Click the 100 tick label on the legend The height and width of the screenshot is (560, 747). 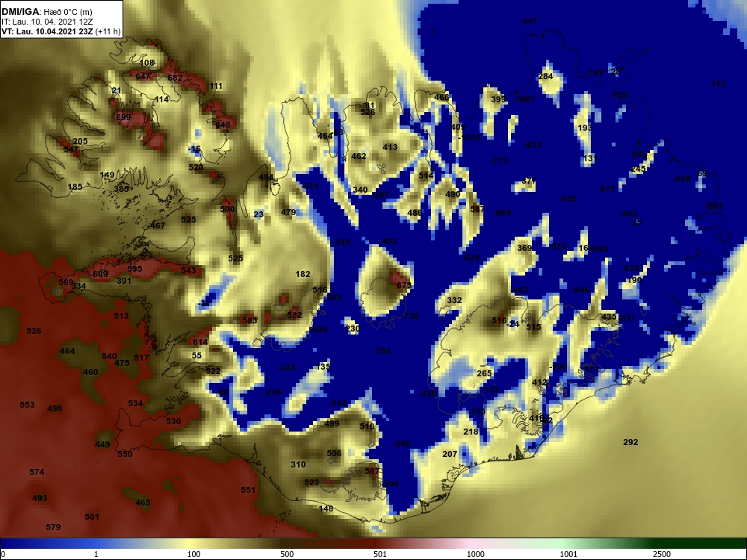194,554
